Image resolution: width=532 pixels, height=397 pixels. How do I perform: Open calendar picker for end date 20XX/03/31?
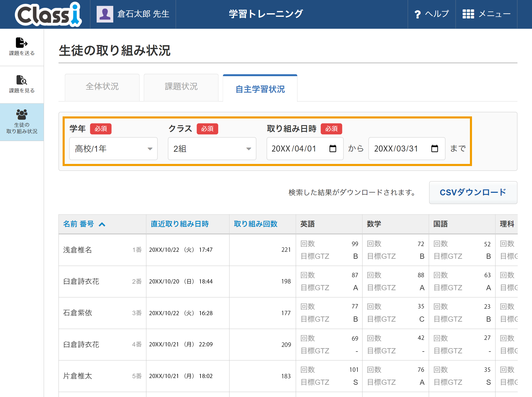(x=435, y=149)
